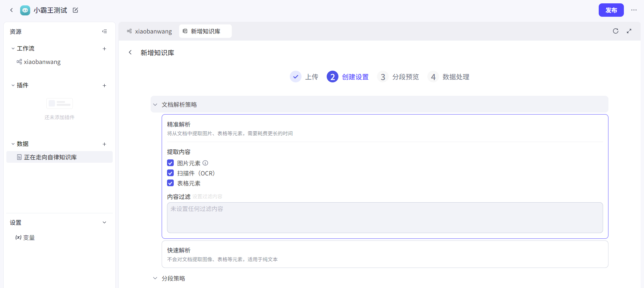Viewport: 644px width, 288px height.
Task: Click the refresh icon in tab bar
Action: pyautogui.click(x=615, y=31)
